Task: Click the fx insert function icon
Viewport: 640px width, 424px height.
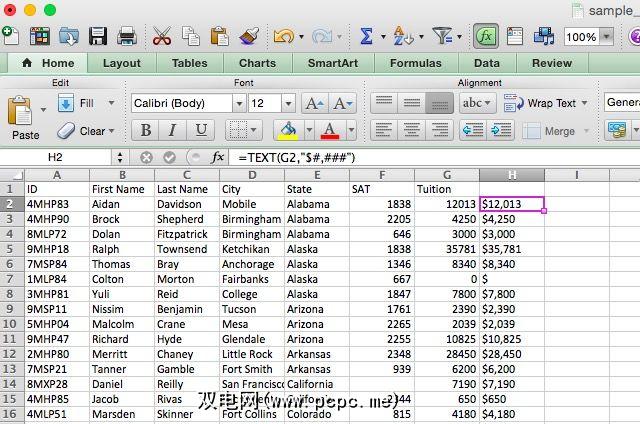Action: 218,157
